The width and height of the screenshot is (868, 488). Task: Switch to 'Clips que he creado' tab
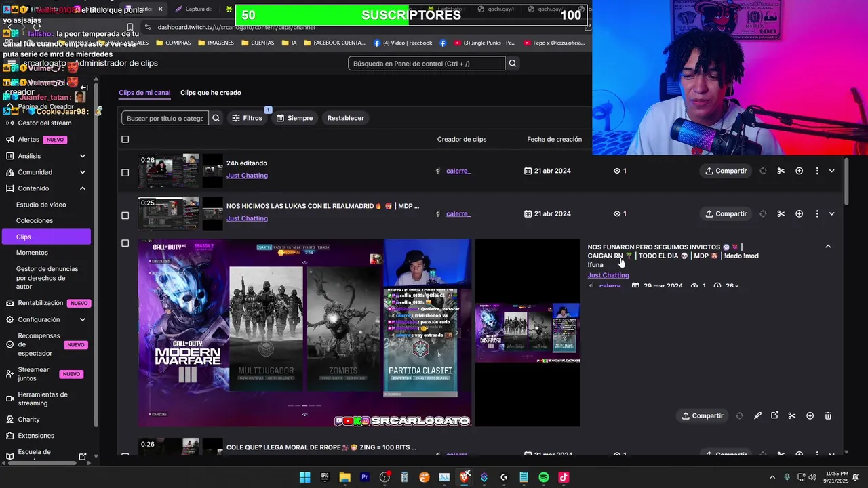210,93
